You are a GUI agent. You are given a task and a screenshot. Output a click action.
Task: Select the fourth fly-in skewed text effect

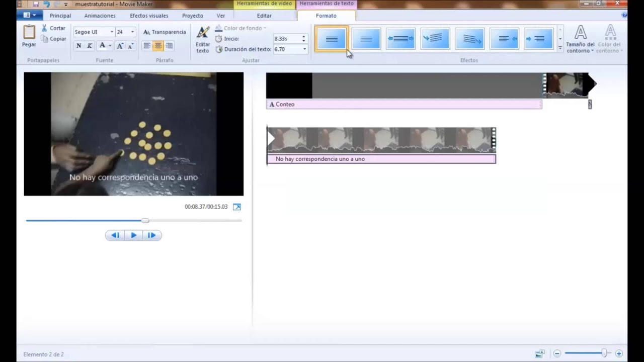[x=435, y=39]
